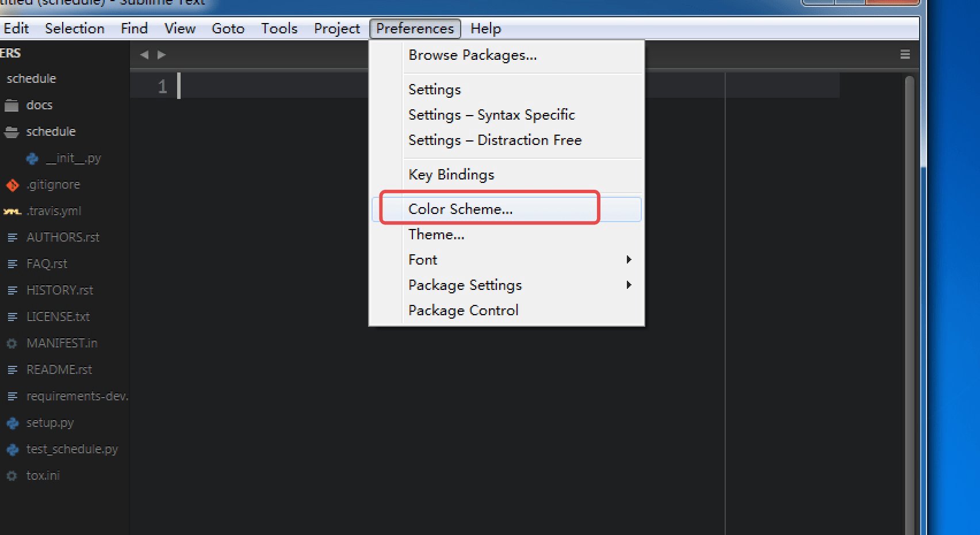
Task: Click the git icon next to .gitignore
Action: (x=13, y=185)
